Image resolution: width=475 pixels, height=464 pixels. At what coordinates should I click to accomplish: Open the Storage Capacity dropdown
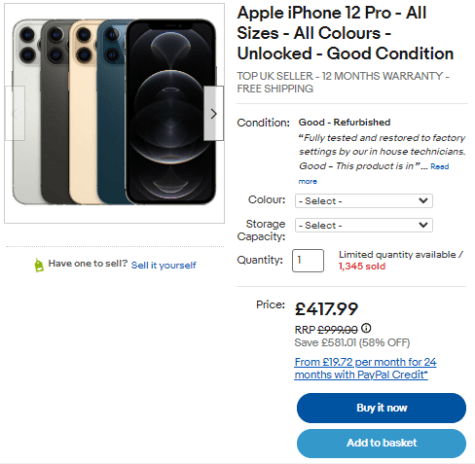(364, 225)
